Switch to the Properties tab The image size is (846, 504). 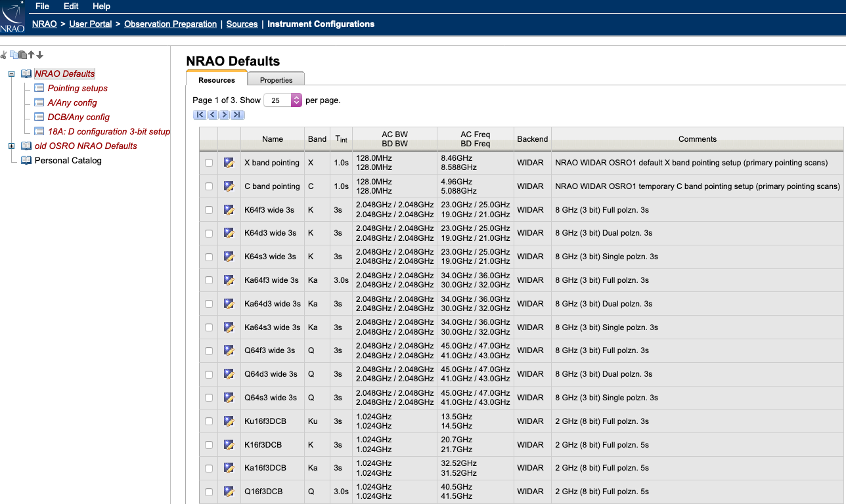pyautogui.click(x=276, y=80)
